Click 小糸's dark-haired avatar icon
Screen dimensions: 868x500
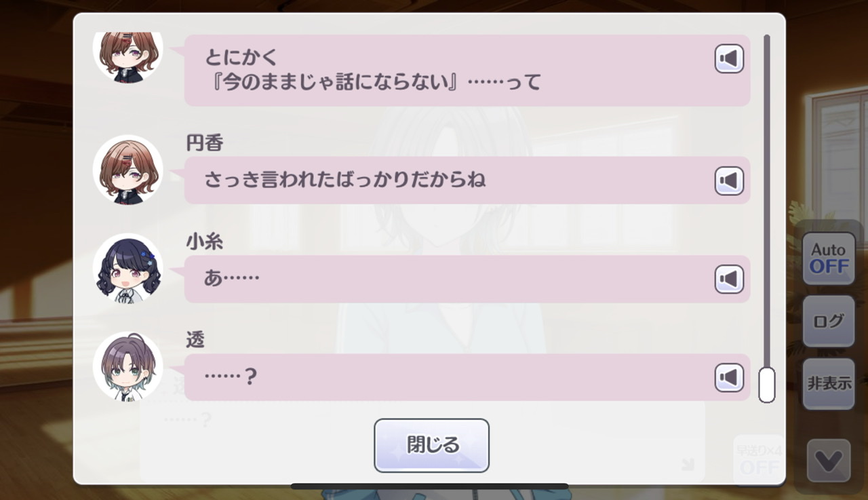click(128, 269)
